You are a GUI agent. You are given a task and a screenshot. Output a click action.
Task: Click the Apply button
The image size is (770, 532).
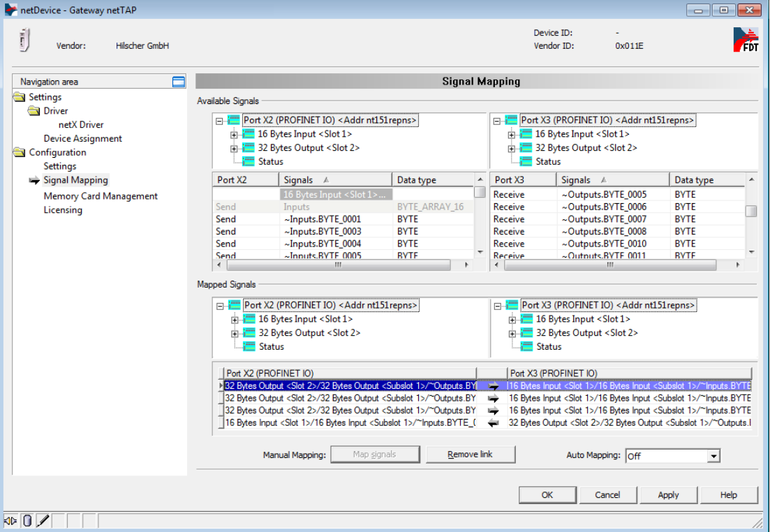tap(668, 495)
